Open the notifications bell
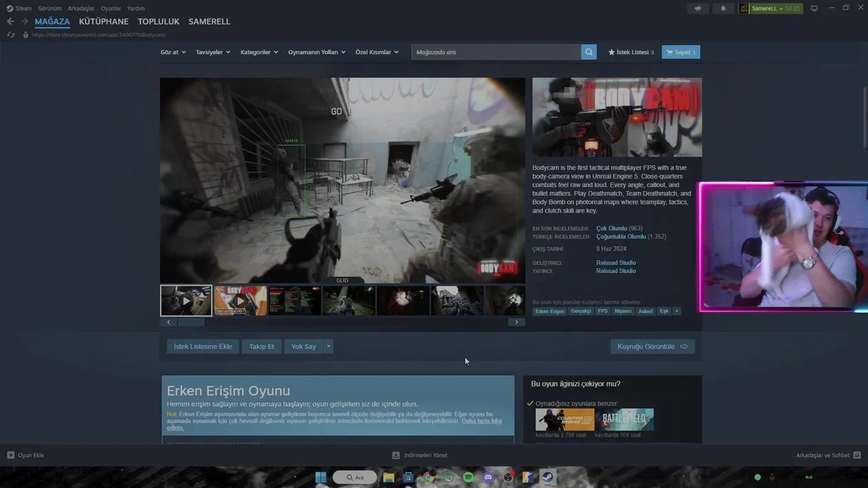868x488 pixels. 723,8
